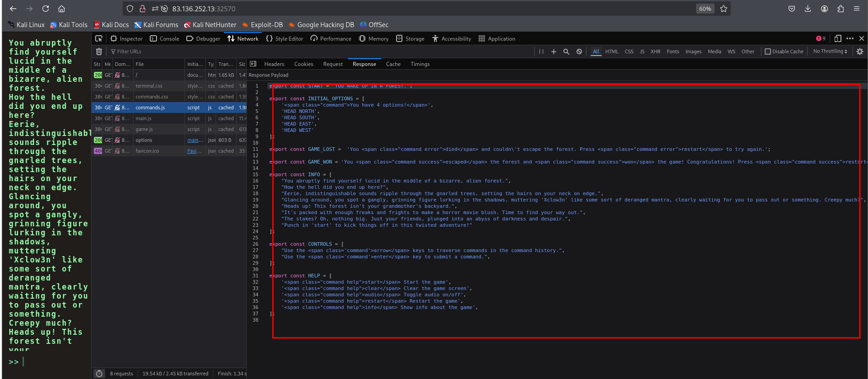
Task: Open the browser hamburger menu
Action: [856, 9]
